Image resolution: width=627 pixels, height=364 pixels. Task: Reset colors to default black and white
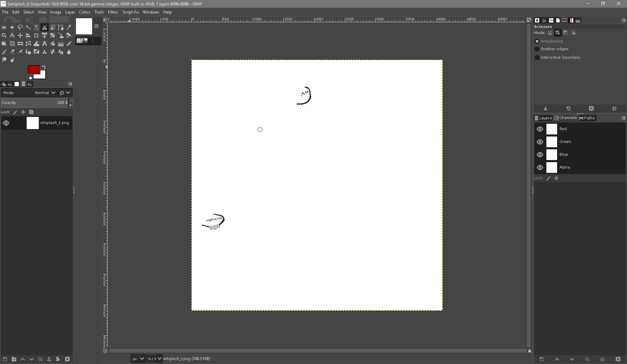coord(29,77)
